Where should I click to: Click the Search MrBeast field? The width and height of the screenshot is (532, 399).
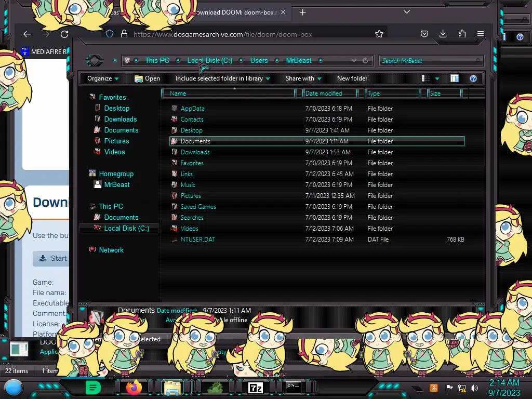431,61
